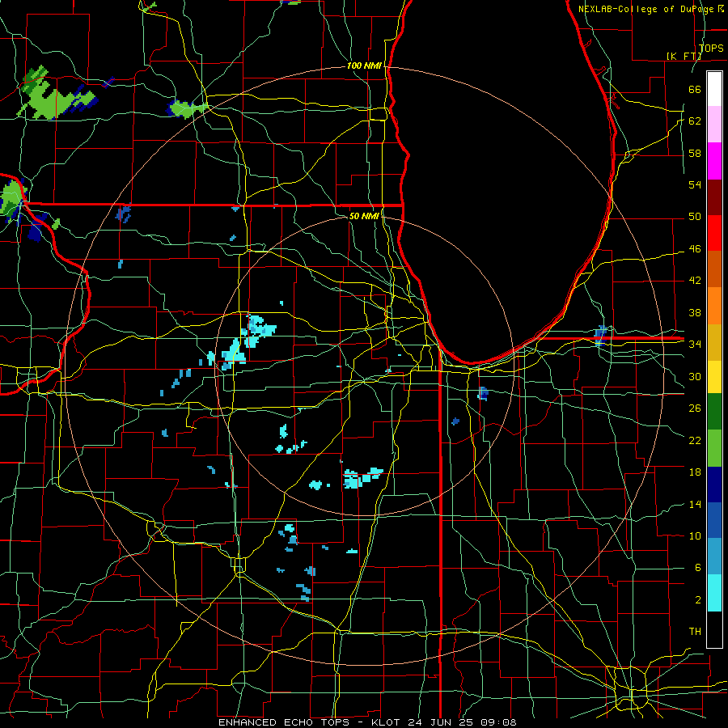The width and height of the screenshot is (728, 728).
Task: Click the legend value 42
Action: (695, 281)
